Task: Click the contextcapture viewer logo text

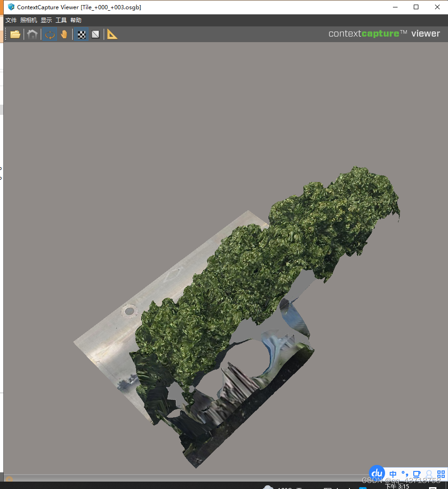Action: (x=384, y=33)
